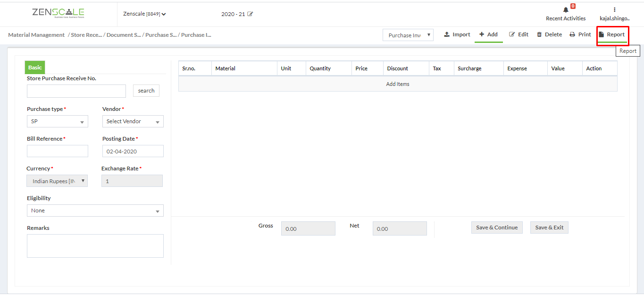Image resolution: width=644 pixels, height=295 pixels.
Task: Click the Save & Exit button
Action: click(x=550, y=228)
